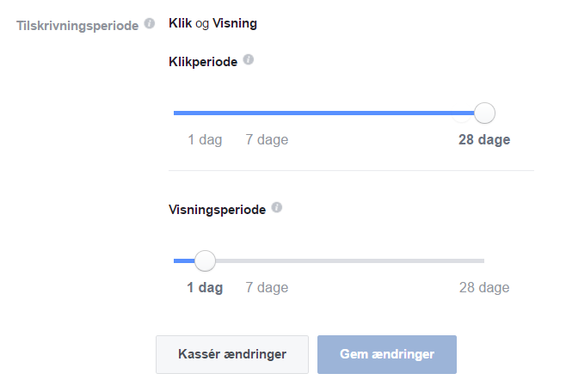
Task: Click the Visningsperiode heading
Action: (x=217, y=209)
